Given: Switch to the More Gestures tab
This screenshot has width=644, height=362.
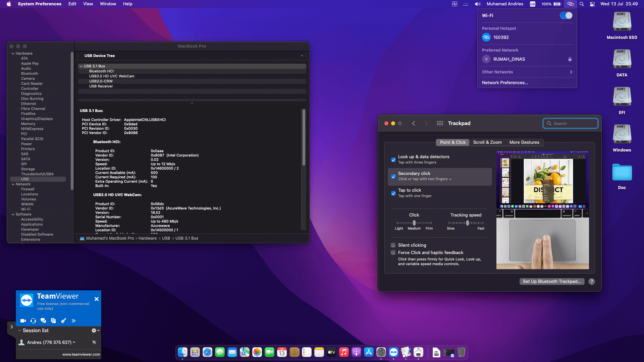Looking at the screenshot, I should (x=524, y=142).
